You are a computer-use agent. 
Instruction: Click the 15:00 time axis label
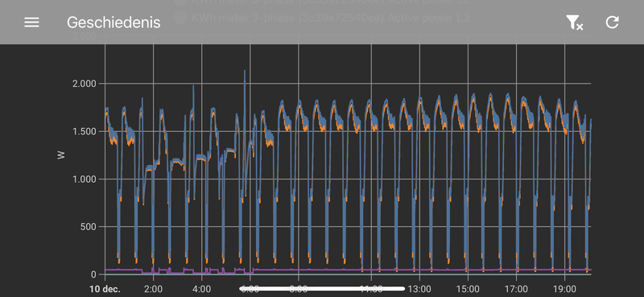(468, 289)
